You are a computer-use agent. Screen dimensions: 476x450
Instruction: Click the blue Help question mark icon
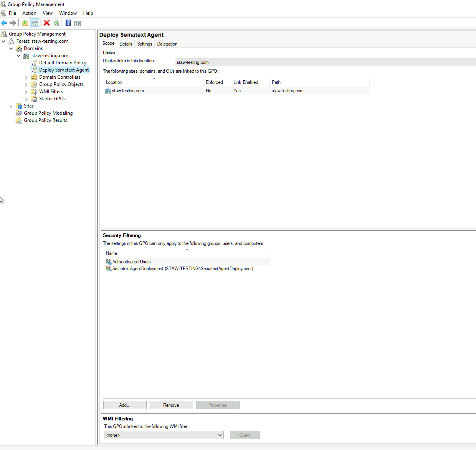[x=68, y=23]
